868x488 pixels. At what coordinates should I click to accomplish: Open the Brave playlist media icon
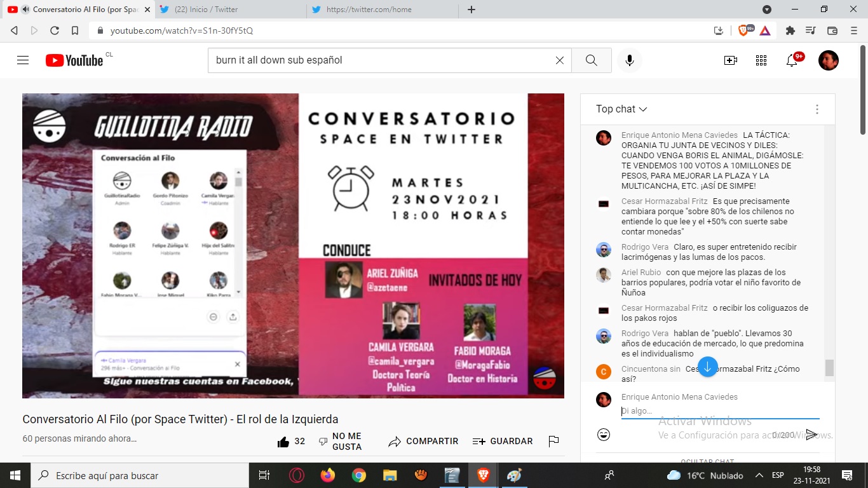point(810,30)
